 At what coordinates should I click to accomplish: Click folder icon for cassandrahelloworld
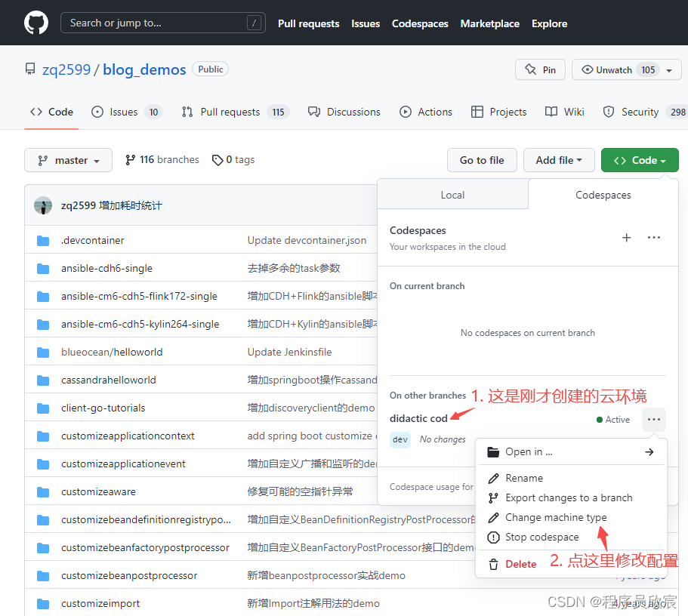(x=43, y=380)
